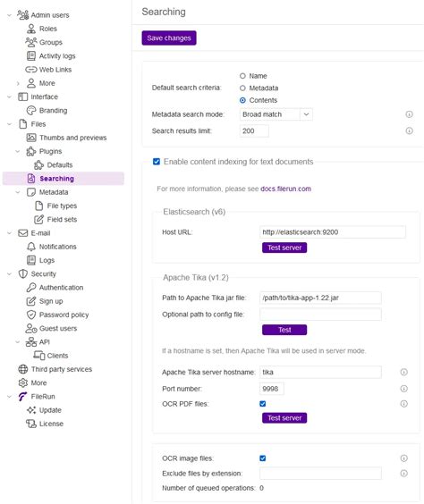Collapse the Interface tree section

pyautogui.click(x=9, y=97)
